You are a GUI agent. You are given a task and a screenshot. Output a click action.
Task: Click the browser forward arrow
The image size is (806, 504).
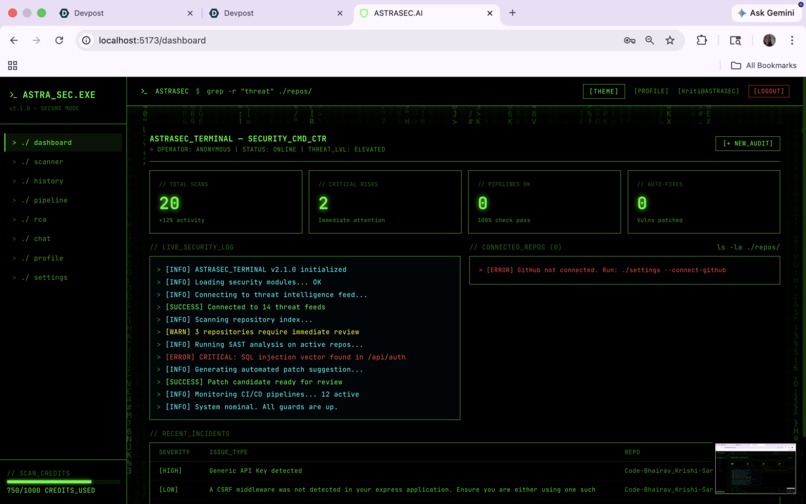coord(36,40)
